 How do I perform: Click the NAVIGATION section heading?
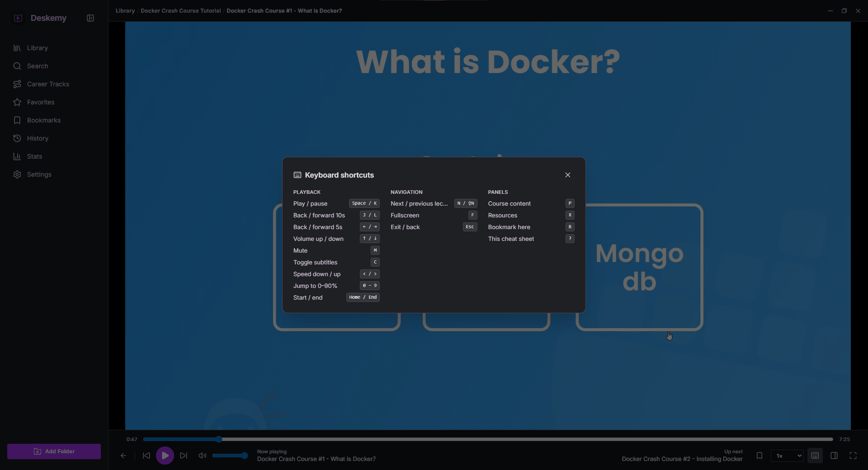(x=407, y=192)
